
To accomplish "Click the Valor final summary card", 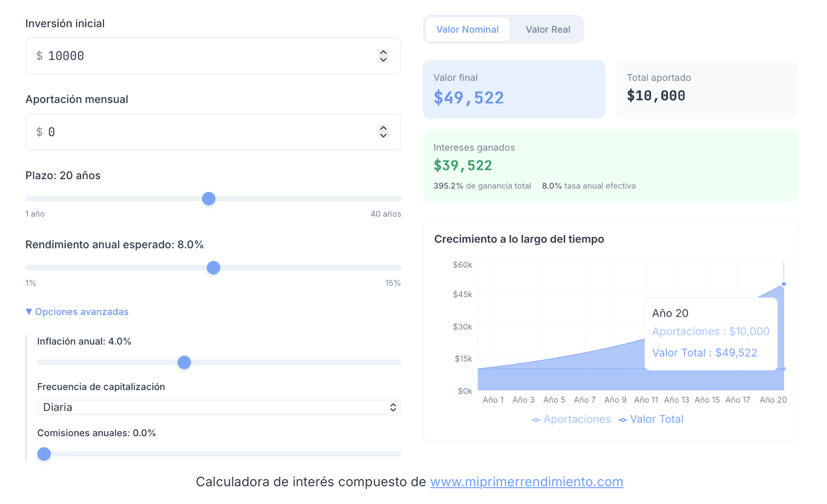I will [514, 89].
